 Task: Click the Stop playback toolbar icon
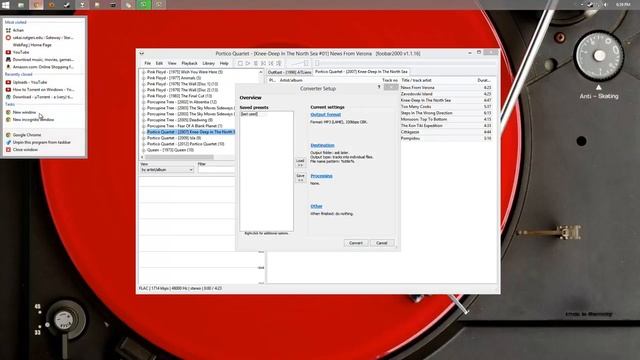[240, 63]
